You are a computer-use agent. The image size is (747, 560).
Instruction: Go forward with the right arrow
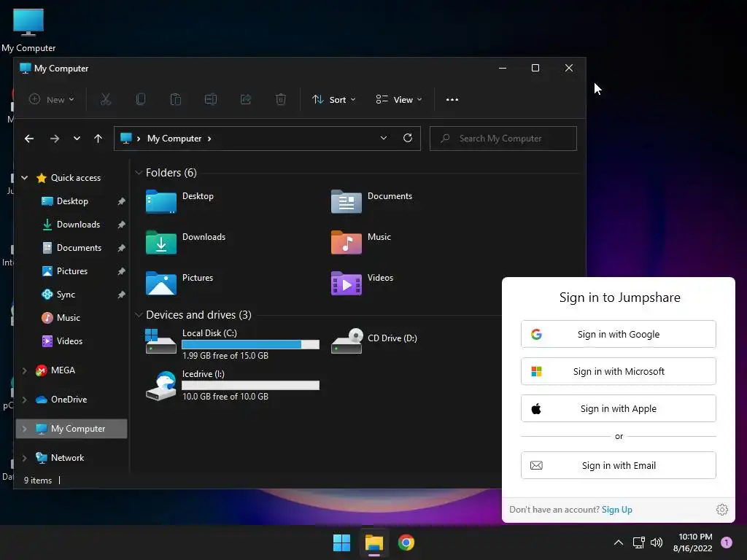pos(55,139)
